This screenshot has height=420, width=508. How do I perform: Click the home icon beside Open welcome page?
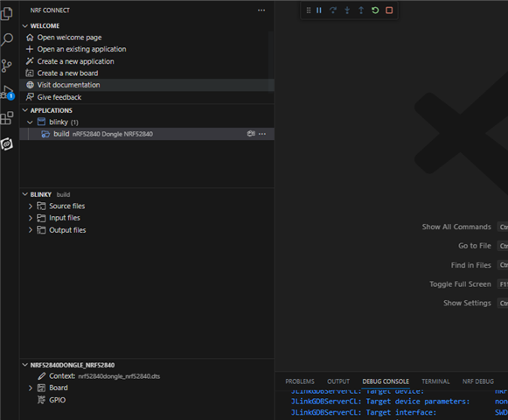(30, 38)
